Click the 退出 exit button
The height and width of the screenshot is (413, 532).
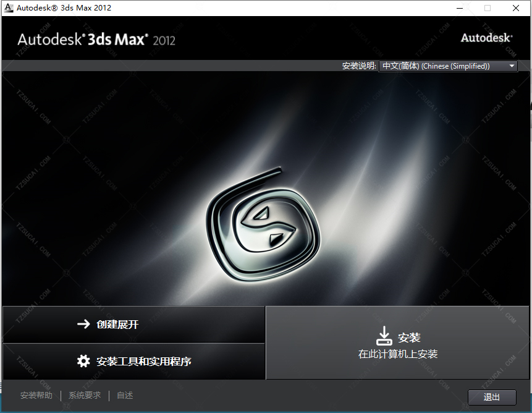pyautogui.click(x=492, y=397)
